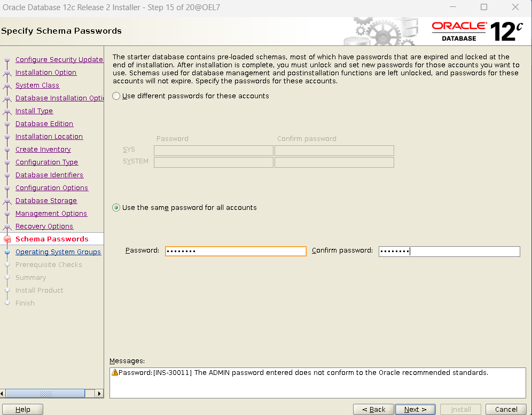Screen dimensions: 532x415
Task: Cancel the Oracle installation
Action: 506,409
